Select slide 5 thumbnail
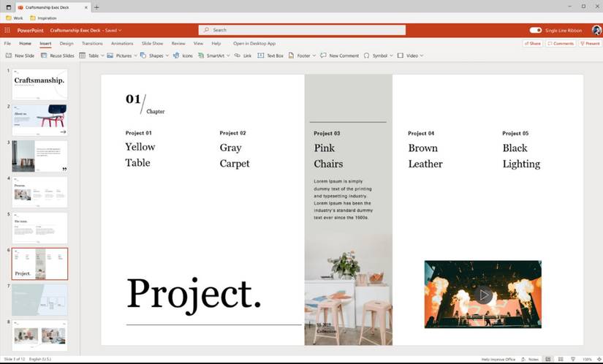Screen dimensions: 603x364 (39, 228)
